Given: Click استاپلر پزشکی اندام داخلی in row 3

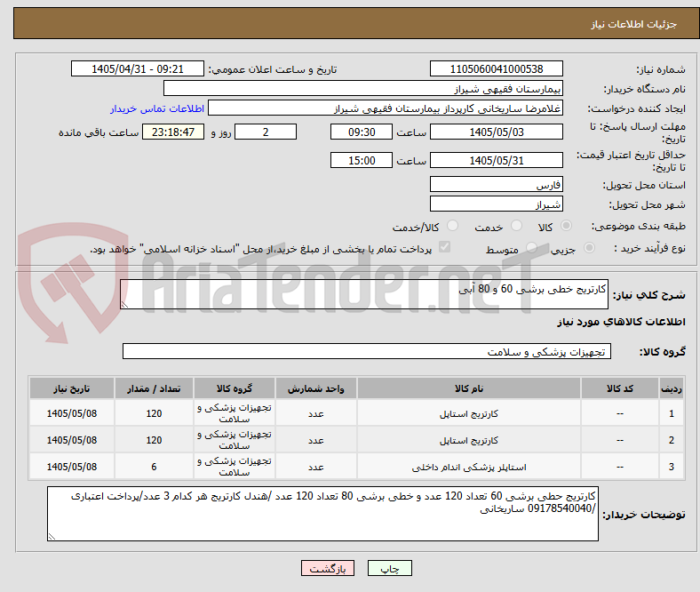Looking at the screenshot, I should pos(469,468).
